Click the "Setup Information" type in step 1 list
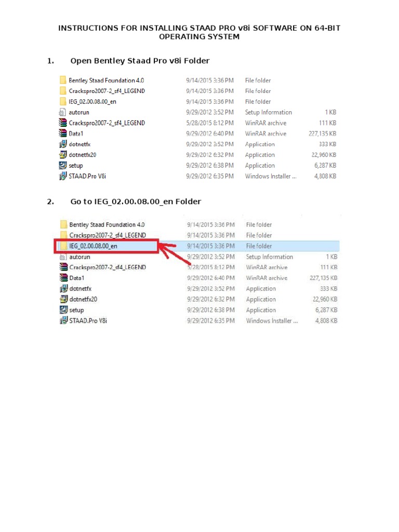 point(269,112)
